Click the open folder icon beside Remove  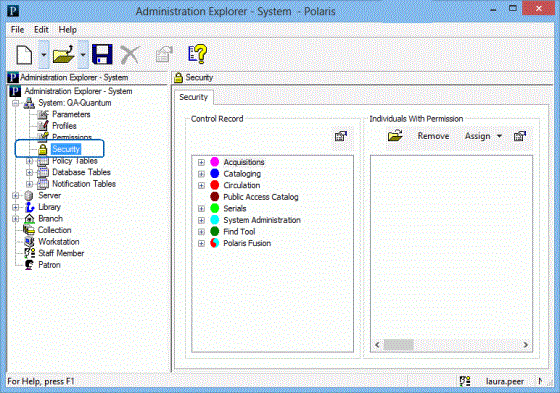(x=395, y=136)
